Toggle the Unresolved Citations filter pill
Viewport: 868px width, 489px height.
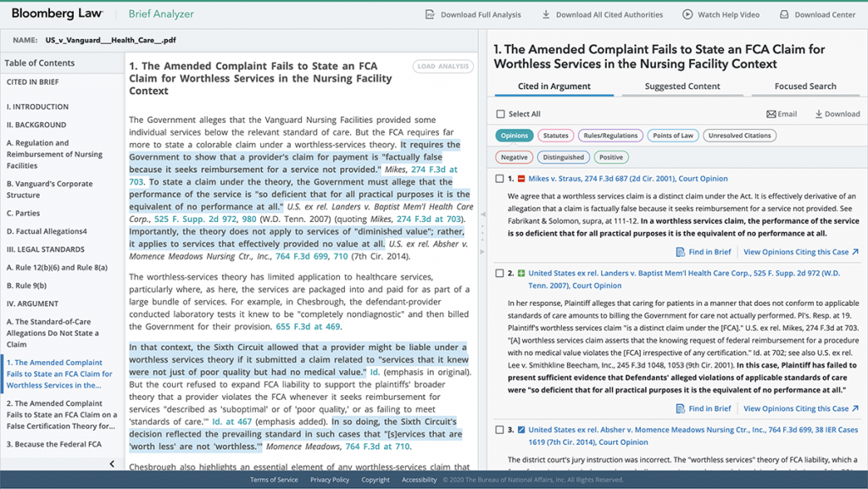(739, 136)
